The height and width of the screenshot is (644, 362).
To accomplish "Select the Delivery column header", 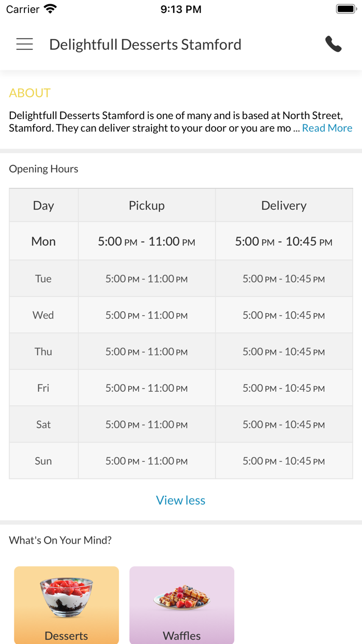I will pyautogui.click(x=283, y=206).
